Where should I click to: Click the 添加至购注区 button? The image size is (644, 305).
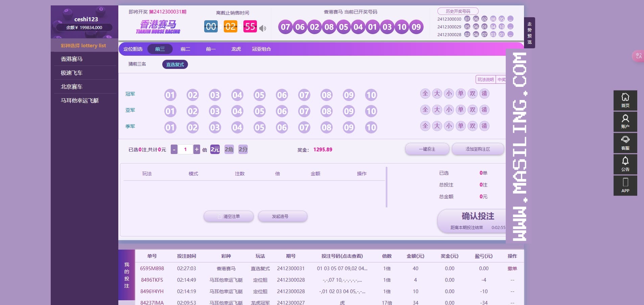tap(478, 149)
